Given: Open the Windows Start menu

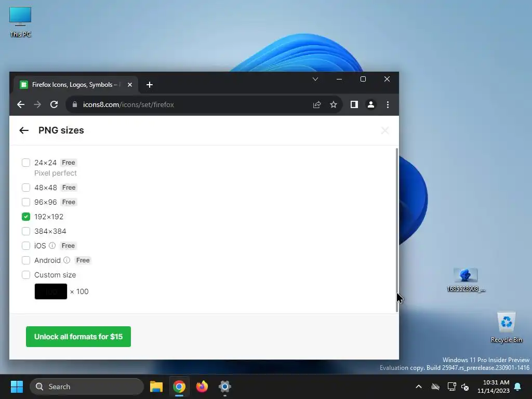Looking at the screenshot, I should (x=17, y=387).
